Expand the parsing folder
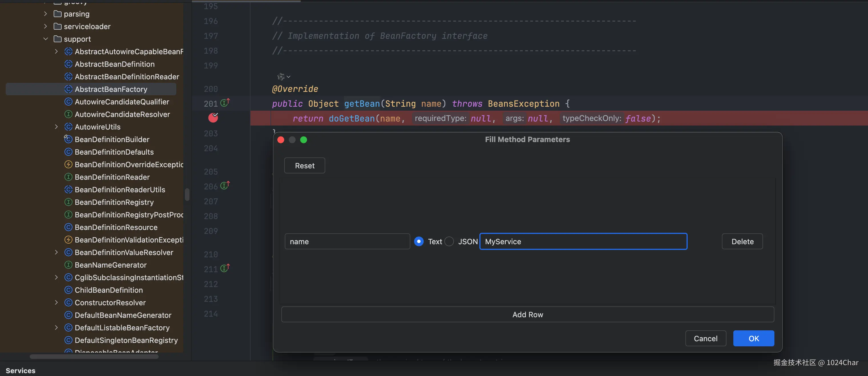Screen dimensions: 868x376 pos(45,14)
